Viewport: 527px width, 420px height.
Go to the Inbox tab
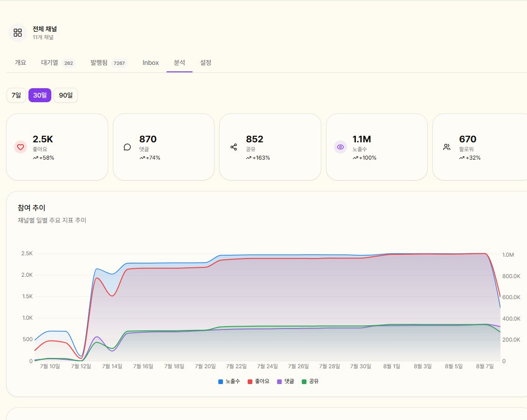pos(151,63)
